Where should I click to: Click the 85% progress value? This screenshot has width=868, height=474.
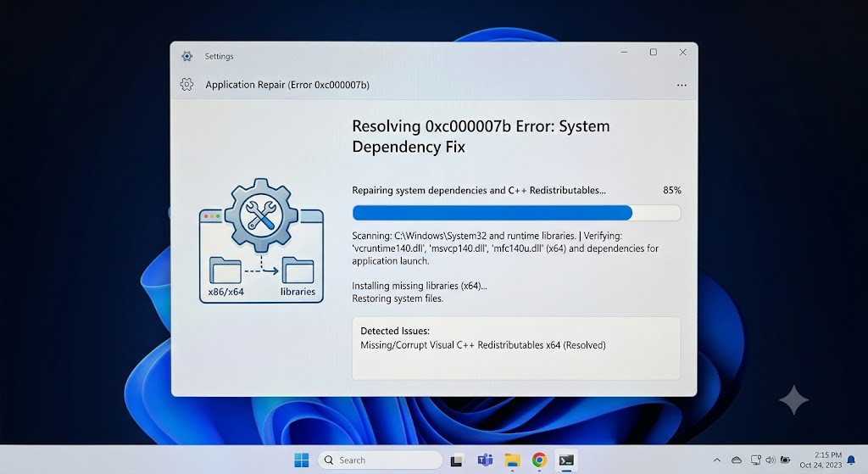(672, 190)
